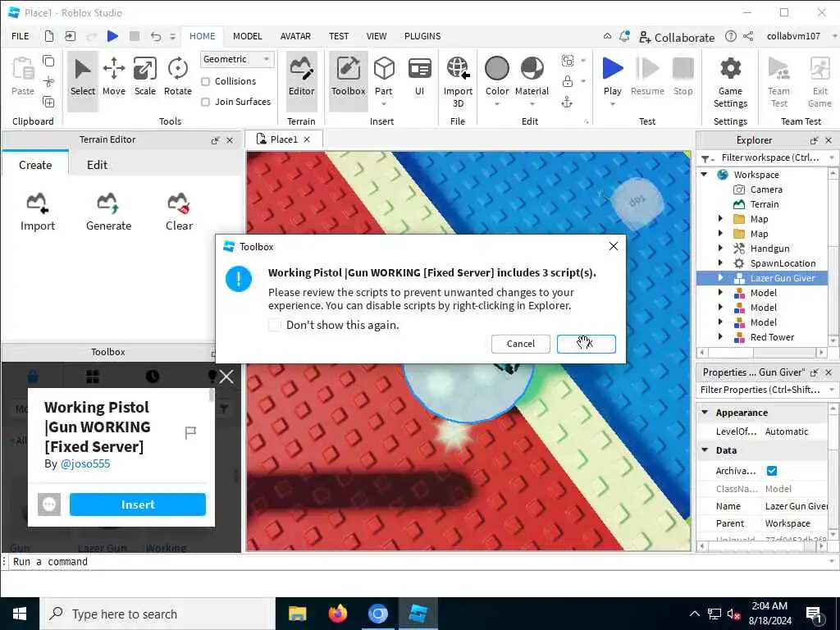Open Windows Start menu

(x=20, y=614)
